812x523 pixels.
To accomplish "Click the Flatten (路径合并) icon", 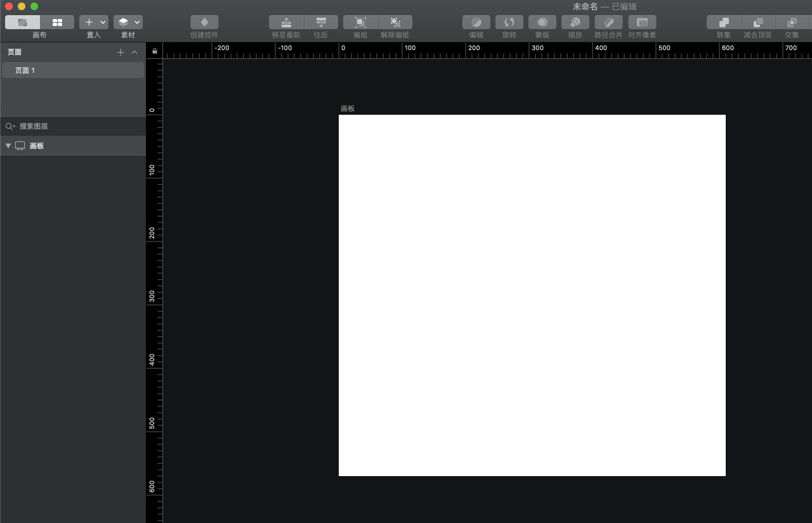I will (608, 22).
